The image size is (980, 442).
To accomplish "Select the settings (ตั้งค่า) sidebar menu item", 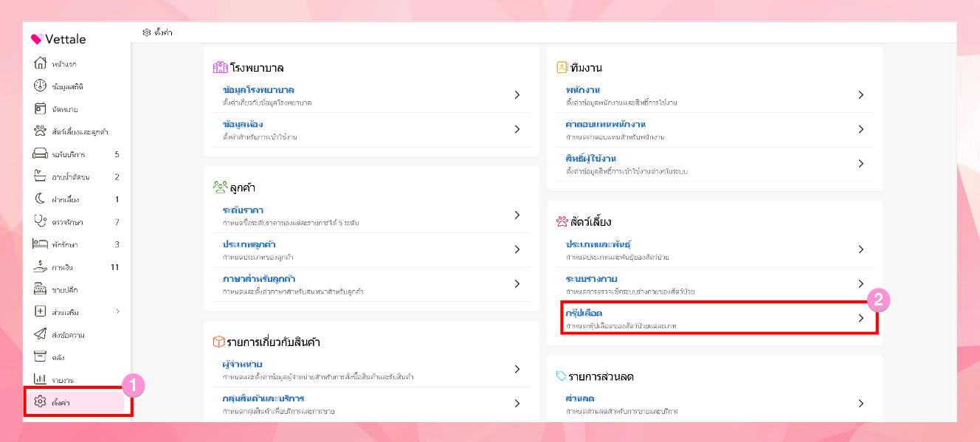I will point(74,402).
